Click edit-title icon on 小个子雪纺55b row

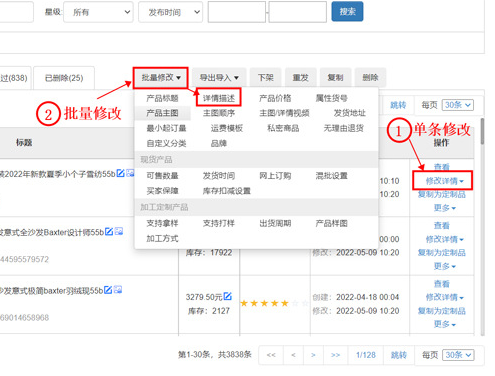coord(120,173)
